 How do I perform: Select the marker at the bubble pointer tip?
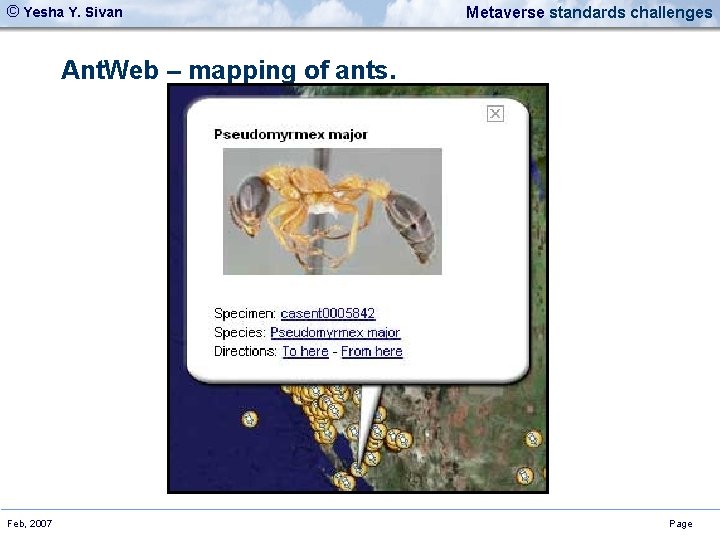tap(359, 469)
